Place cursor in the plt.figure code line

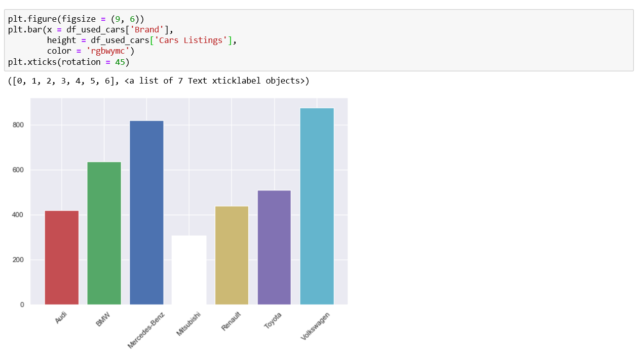click(x=76, y=19)
